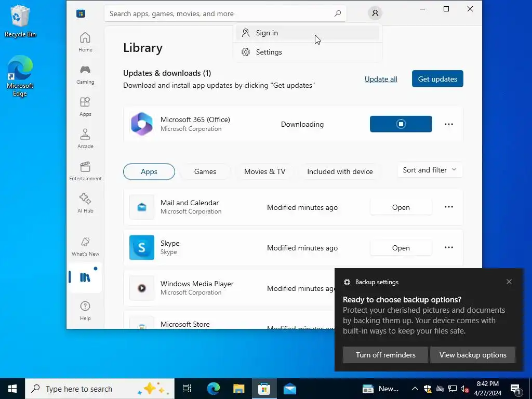This screenshot has height=399, width=532.
Task: Open Mail and Calendar app
Action: coord(401,207)
